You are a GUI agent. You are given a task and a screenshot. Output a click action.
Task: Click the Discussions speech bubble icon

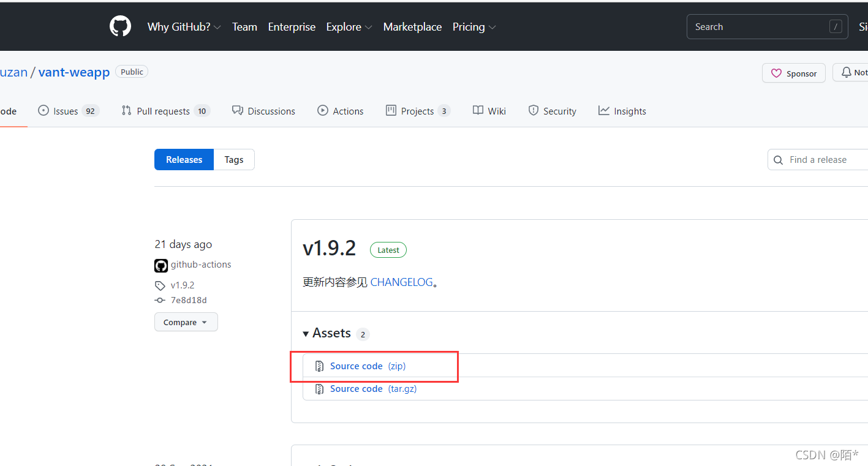(238, 110)
